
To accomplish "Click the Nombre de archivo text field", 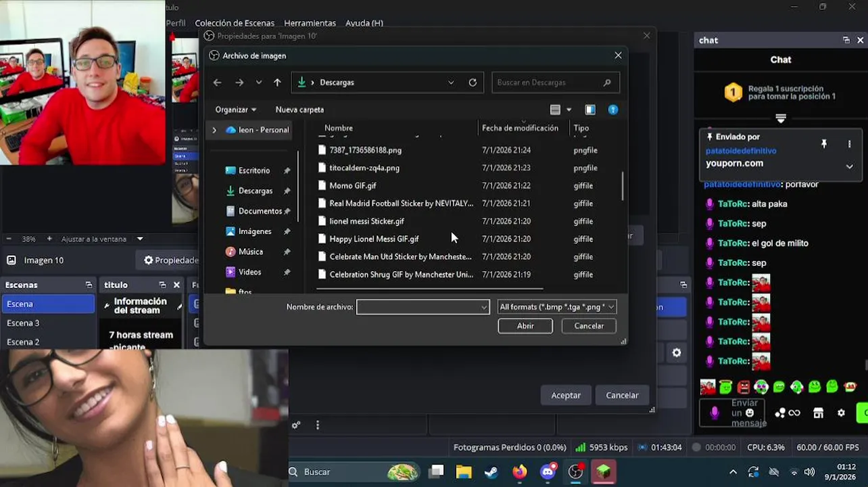I will (418, 307).
